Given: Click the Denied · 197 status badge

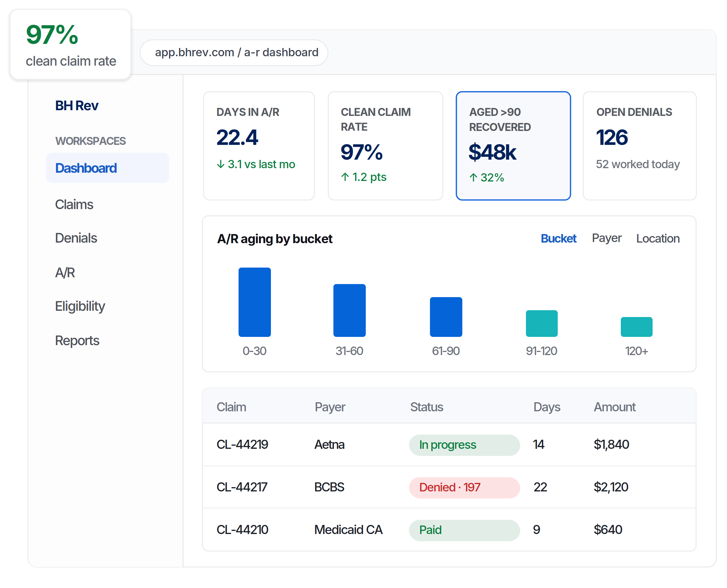Looking at the screenshot, I should 465,488.
